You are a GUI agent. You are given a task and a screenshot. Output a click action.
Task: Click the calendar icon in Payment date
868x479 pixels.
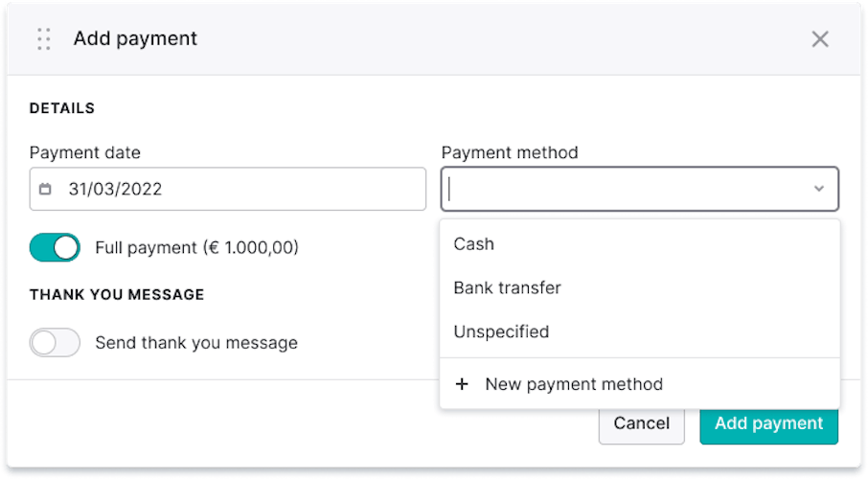pyautogui.click(x=45, y=190)
